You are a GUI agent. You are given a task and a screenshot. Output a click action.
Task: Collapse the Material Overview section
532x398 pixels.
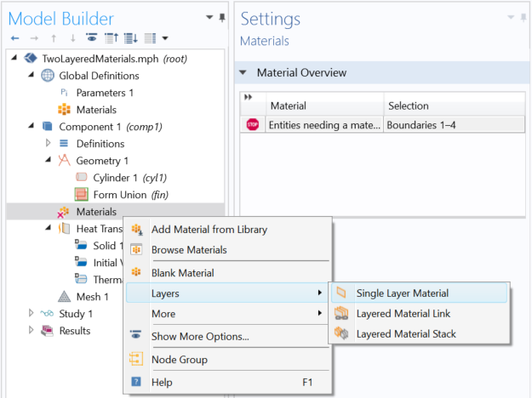click(243, 72)
